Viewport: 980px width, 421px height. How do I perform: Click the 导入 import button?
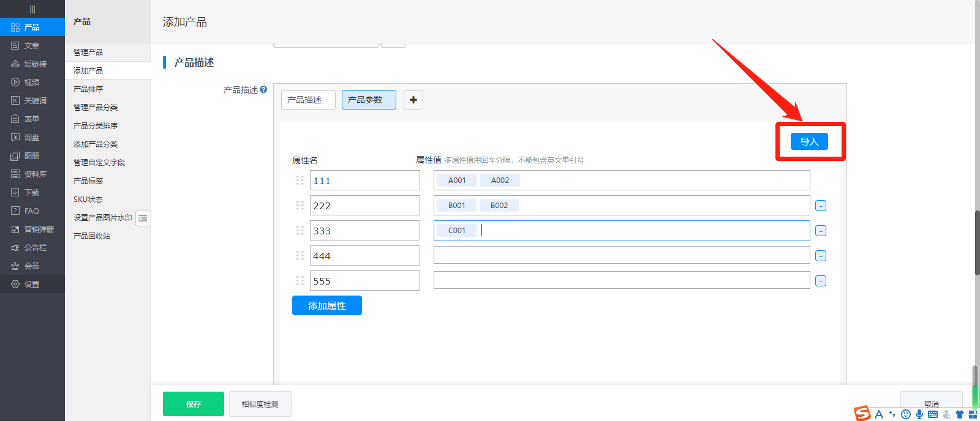click(809, 141)
